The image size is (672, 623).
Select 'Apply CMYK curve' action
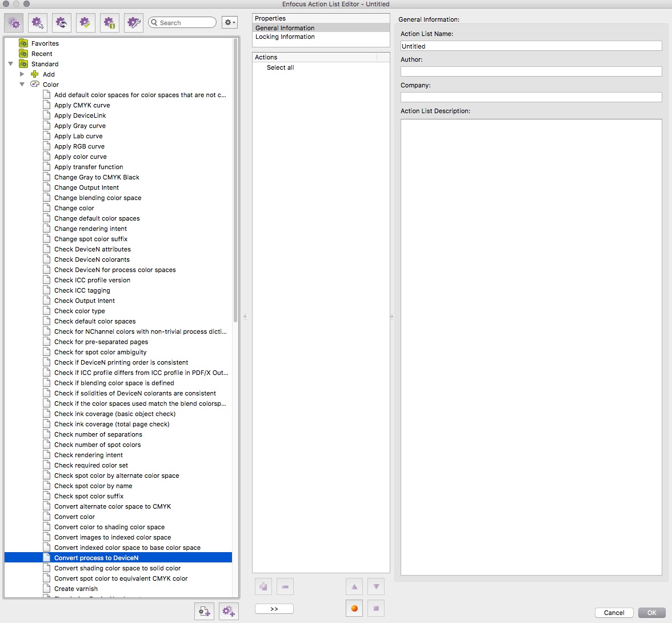(x=82, y=105)
